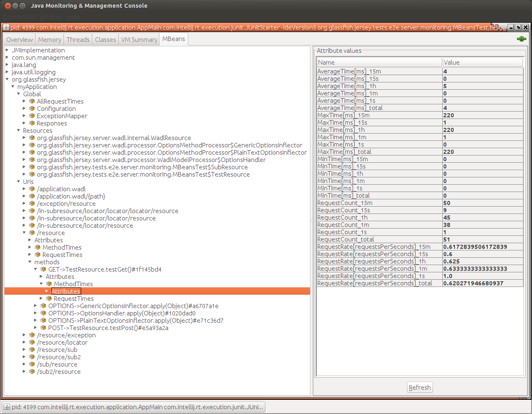Click the /resource/exception bean icon
The width and height of the screenshot is (532, 414).
(32, 335)
